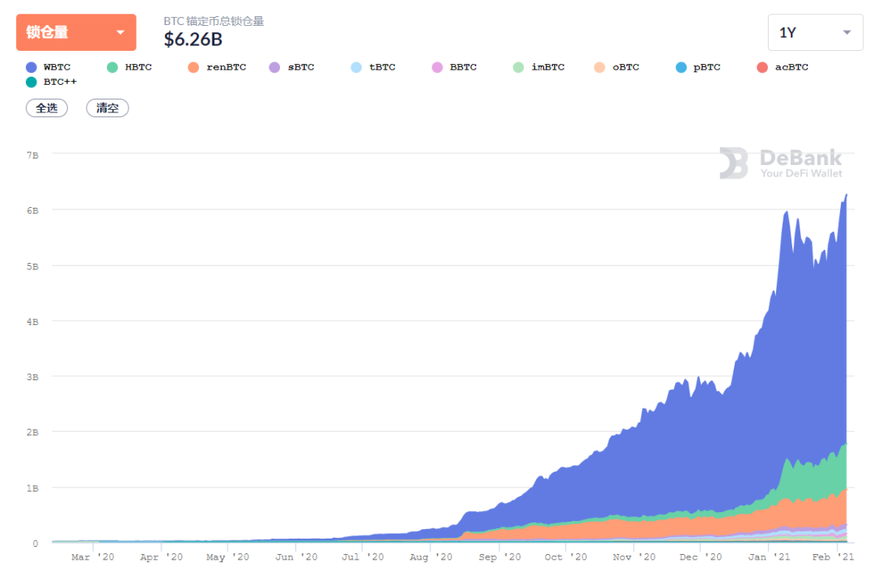The height and width of the screenshot is (588, 874).
Task: Click the Jan '21 axis label
Action: 770,556
